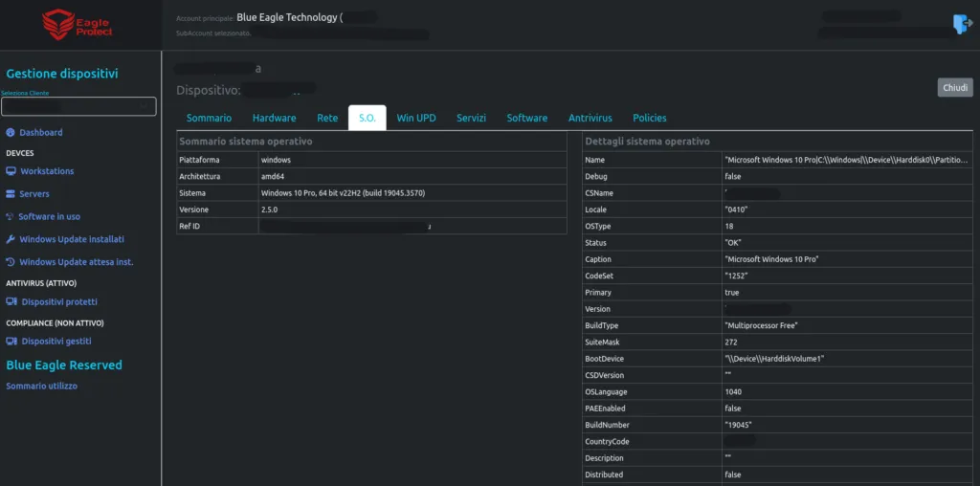This screenshot has height=486, width=980.
Task: Click the logout icon at top right
Action: tap(963, 24)
